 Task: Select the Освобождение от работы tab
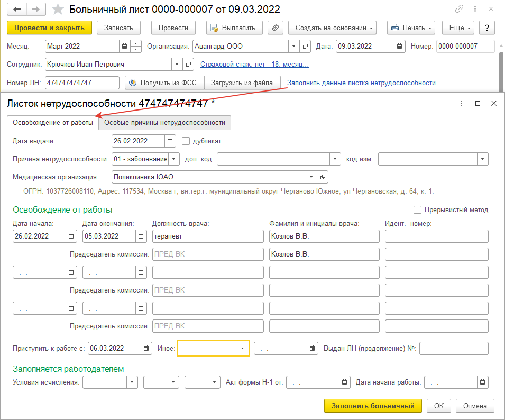pos(53,123)
